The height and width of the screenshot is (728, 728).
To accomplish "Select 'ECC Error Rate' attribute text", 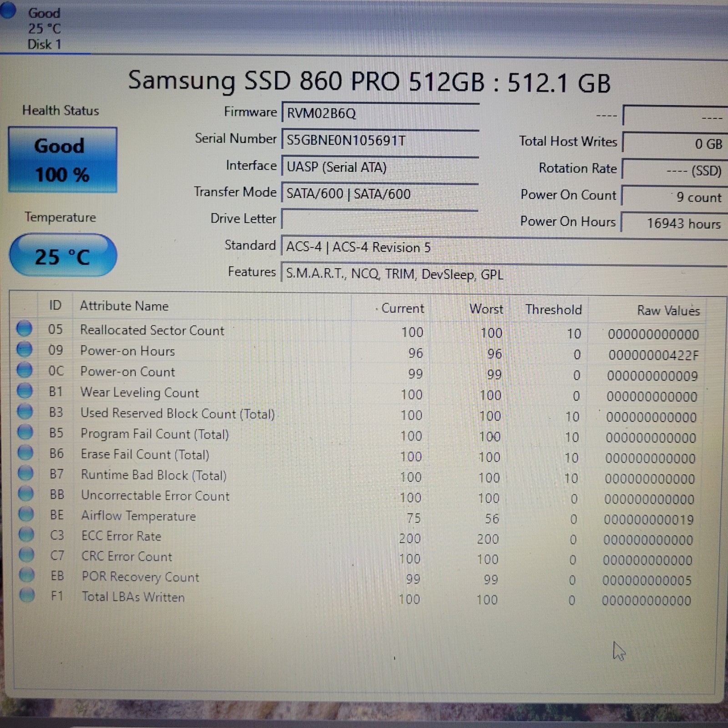I will tap(121, 536).
